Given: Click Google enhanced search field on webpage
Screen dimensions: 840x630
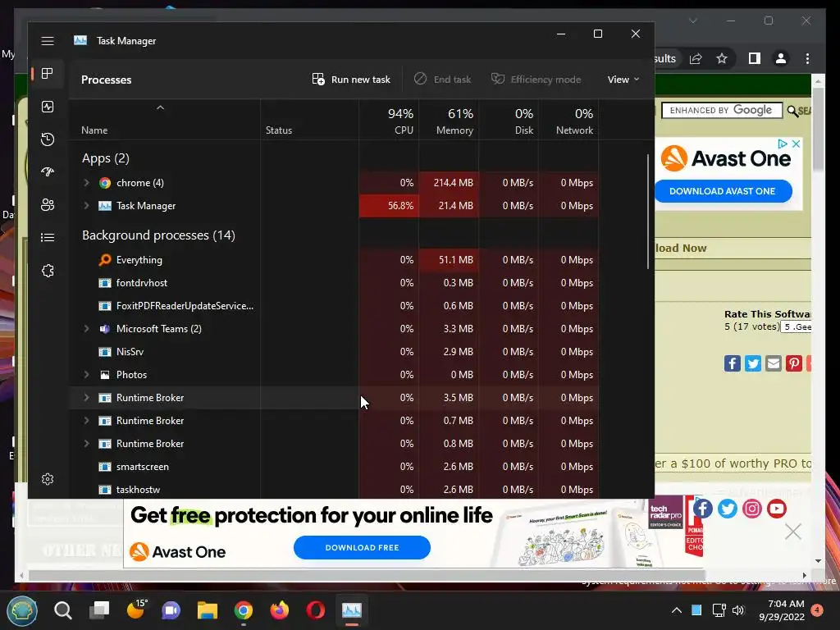Looking at the screenshot, I should coord(722,111).
